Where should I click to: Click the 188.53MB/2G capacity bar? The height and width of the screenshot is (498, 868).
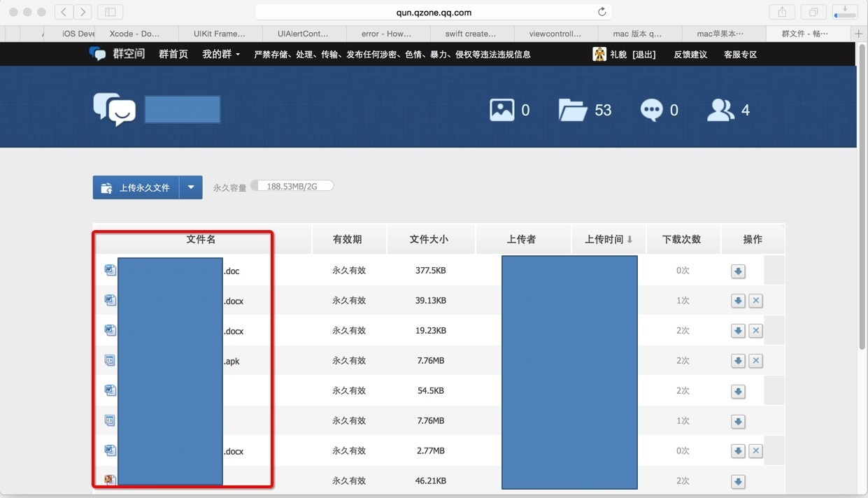click(x=292, y=186)
